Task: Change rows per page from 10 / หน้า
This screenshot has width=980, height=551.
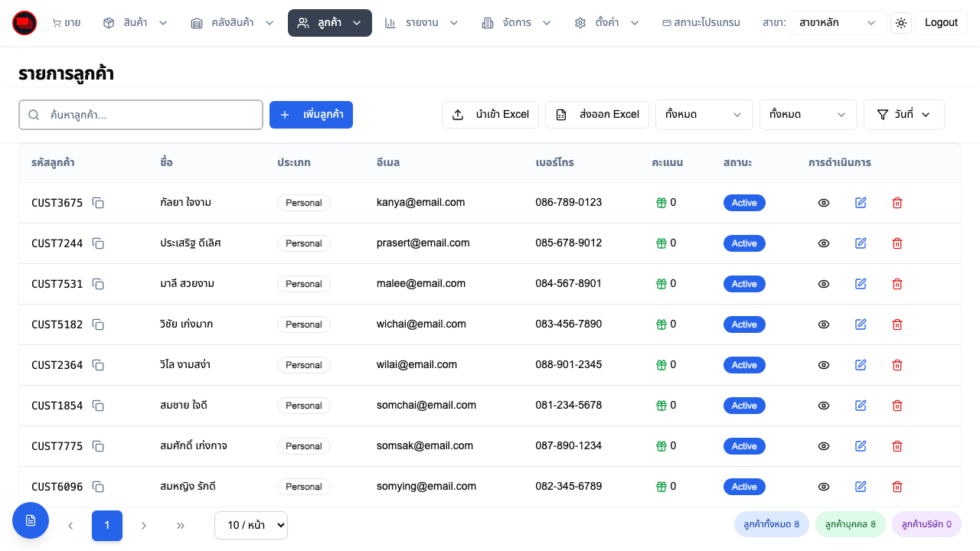Action: (251, 525)
